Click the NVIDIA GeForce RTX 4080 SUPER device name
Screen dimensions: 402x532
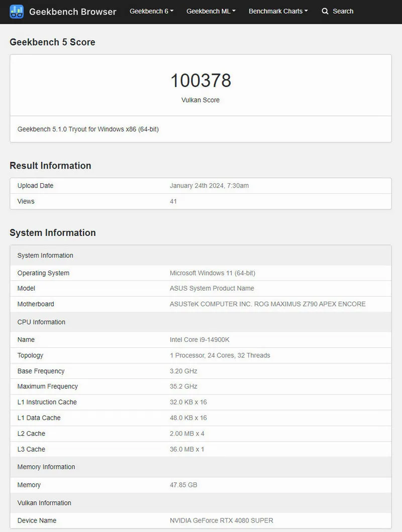pos(221,520)
